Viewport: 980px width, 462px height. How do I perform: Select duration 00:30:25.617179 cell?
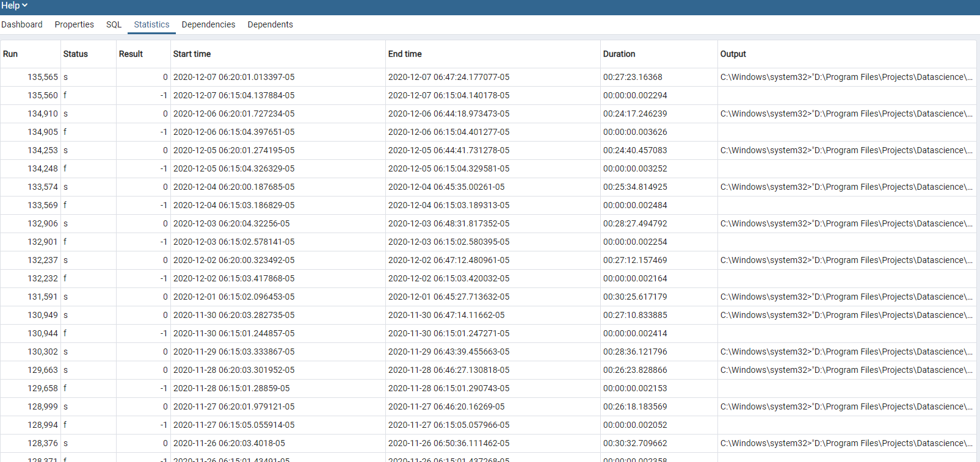(x=635, y=297)
